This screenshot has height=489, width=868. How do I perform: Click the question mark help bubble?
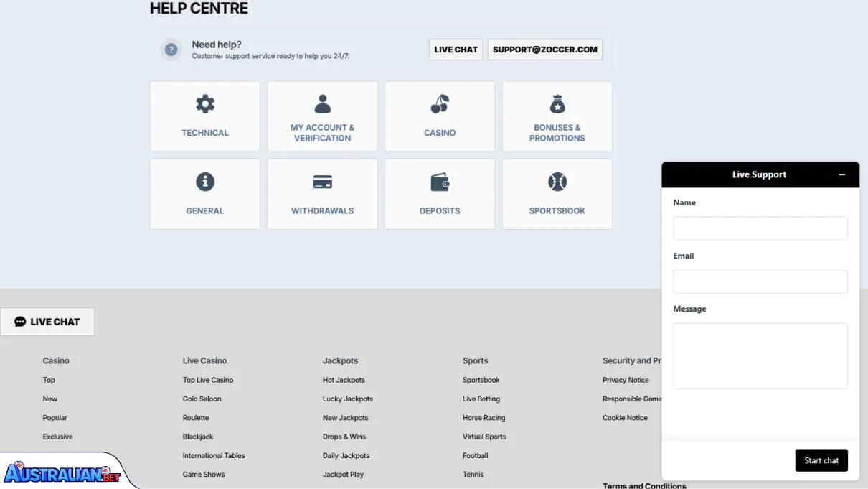171,50
